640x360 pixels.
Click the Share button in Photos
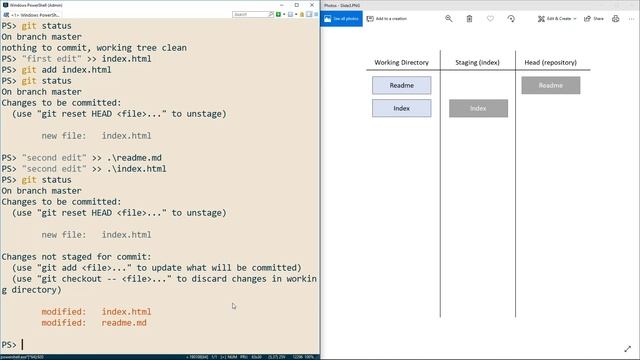pyautogui.click(x=594, y=19)
